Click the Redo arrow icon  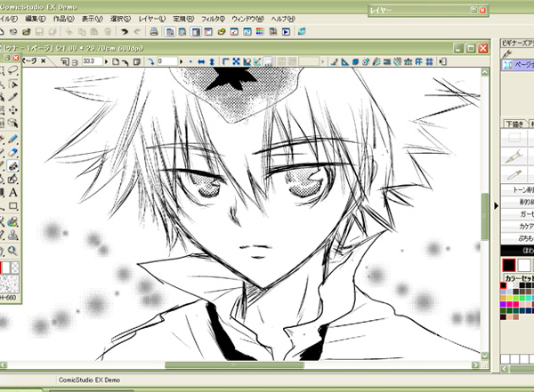[x=137, y=32]
